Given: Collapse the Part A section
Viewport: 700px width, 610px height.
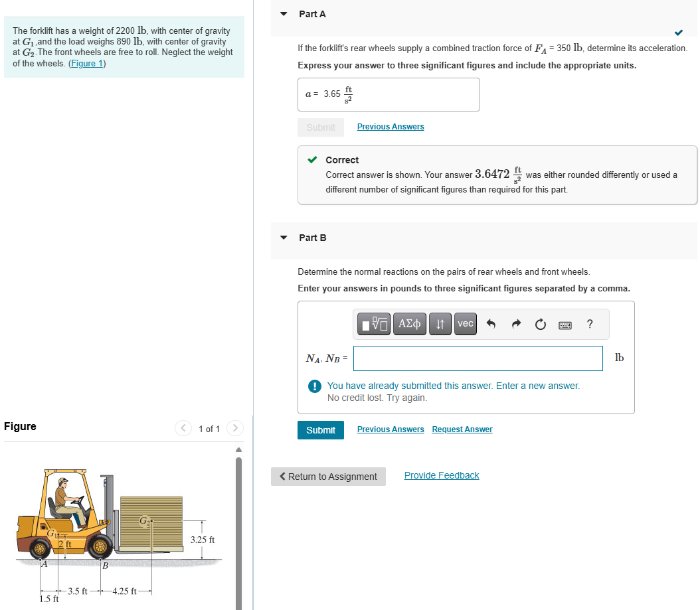Looking at the screenshot, I should (x=282, y=13).
